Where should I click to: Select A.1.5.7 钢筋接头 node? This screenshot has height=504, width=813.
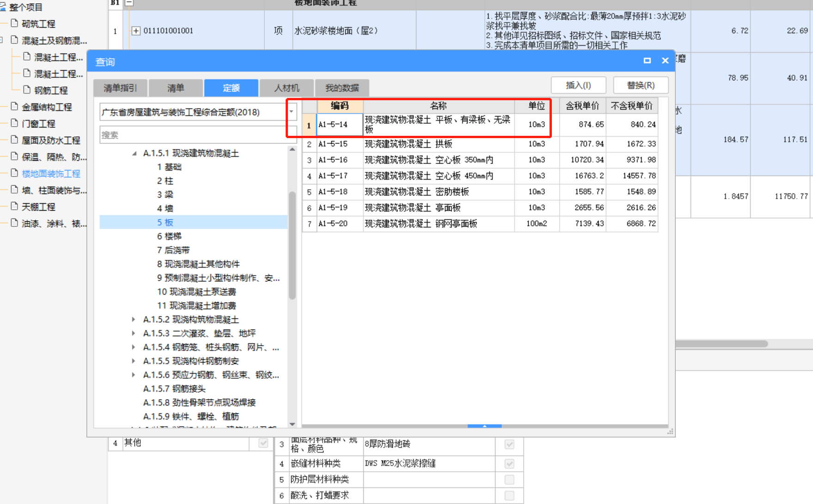click(x=174, y=389)
